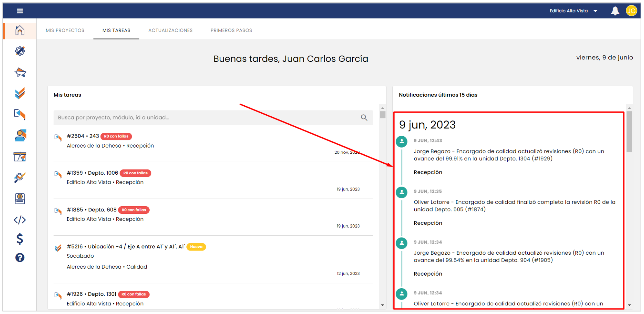Click the JG user avatar

click(631, 11)
